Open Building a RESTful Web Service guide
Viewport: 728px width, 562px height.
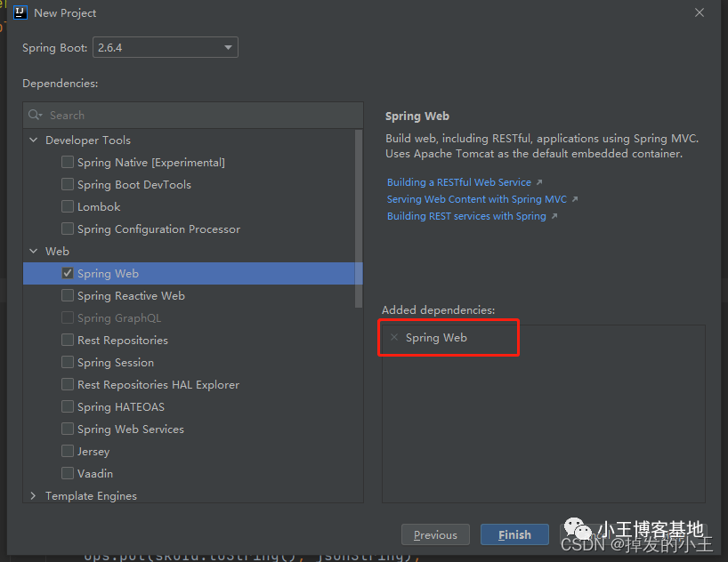point(458,182)
